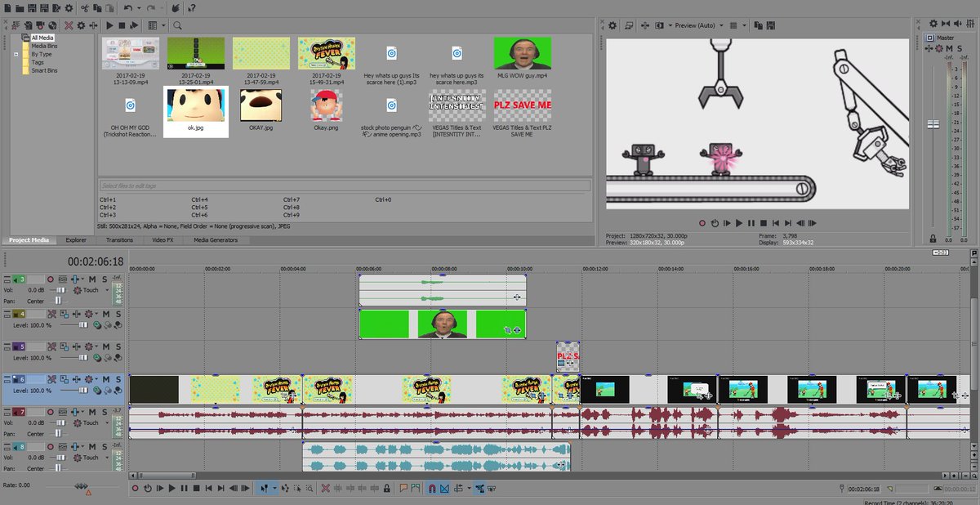The height and width of the screenshot is (505, 980).
Task: Mute video track 6
Action: tap(105, 379)
